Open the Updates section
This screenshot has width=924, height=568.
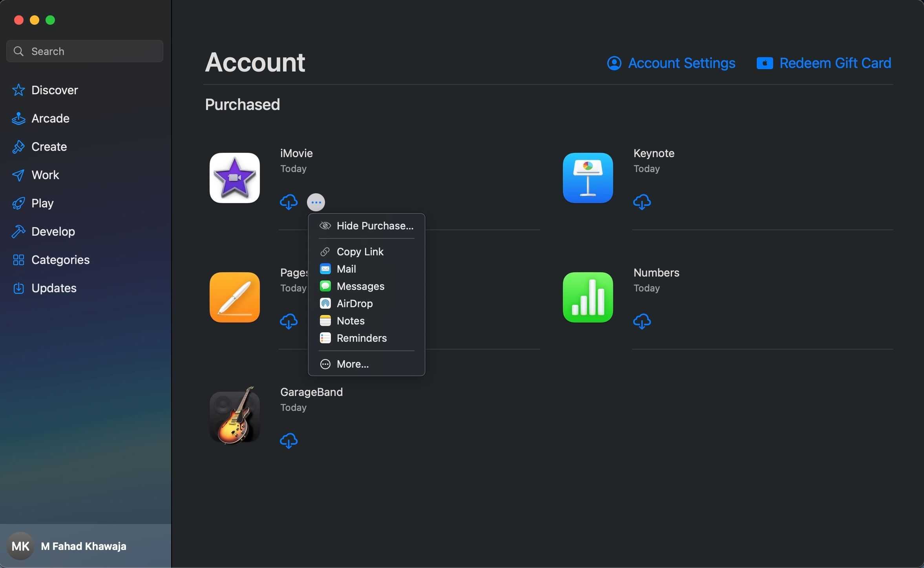85,288
